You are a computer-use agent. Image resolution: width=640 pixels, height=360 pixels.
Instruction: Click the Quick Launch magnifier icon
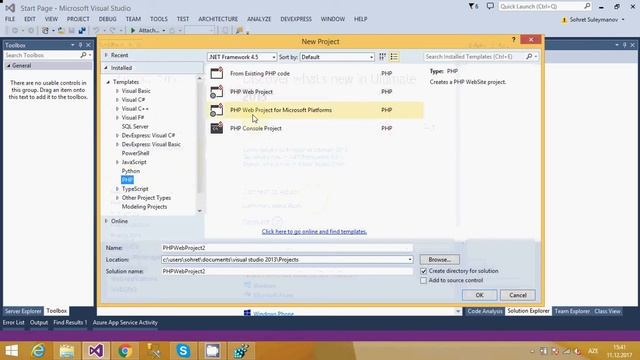tap(587, 6)
